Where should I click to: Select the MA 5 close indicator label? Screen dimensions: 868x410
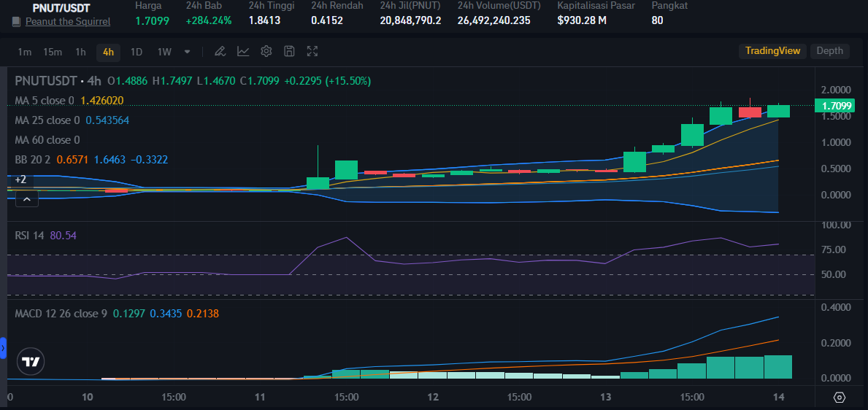point(45,101)
